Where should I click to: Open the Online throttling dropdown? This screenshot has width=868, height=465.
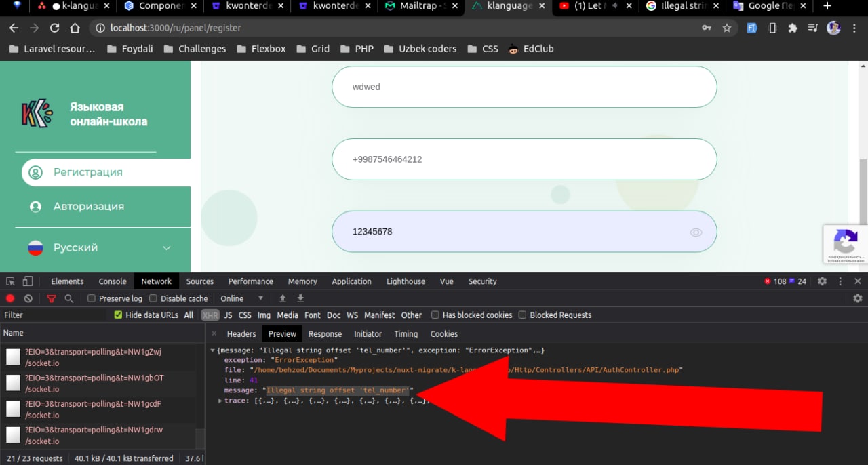(242, 298)
